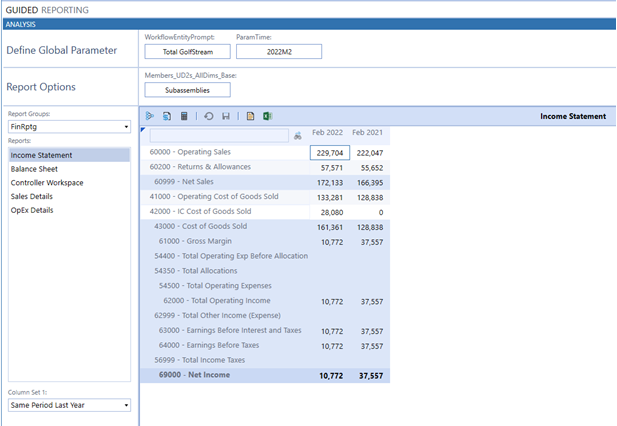Click the 57,571 Returns & Allowances cell
Image resolution: width=617 pixels, height=426 pixels.
(x=330, y=168)
